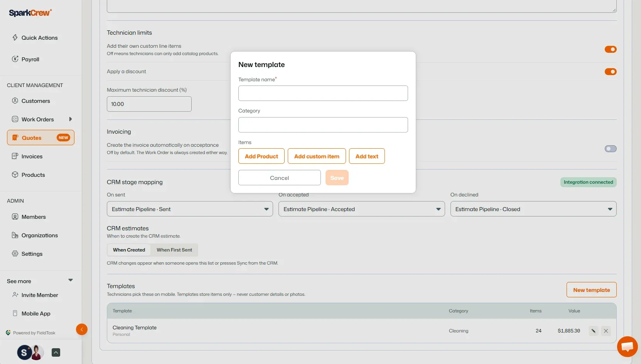Click the Work Orders icon

pos(15,119)
